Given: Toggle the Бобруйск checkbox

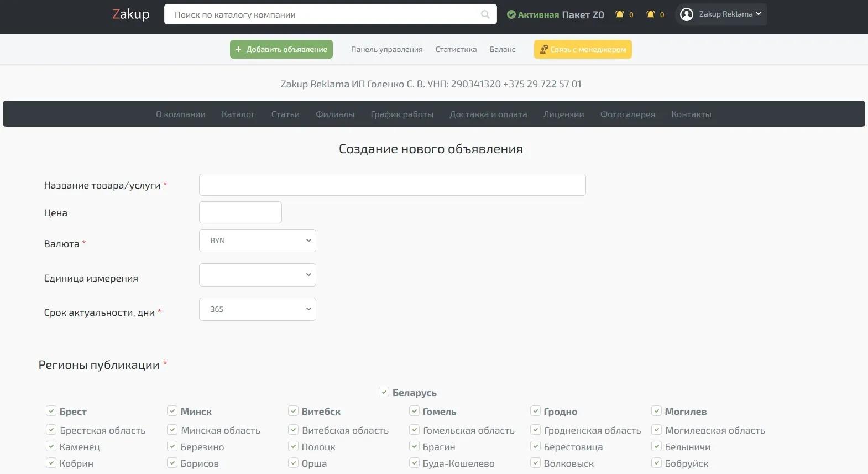Looking at the screenshot, I should [x=657, y=463].
